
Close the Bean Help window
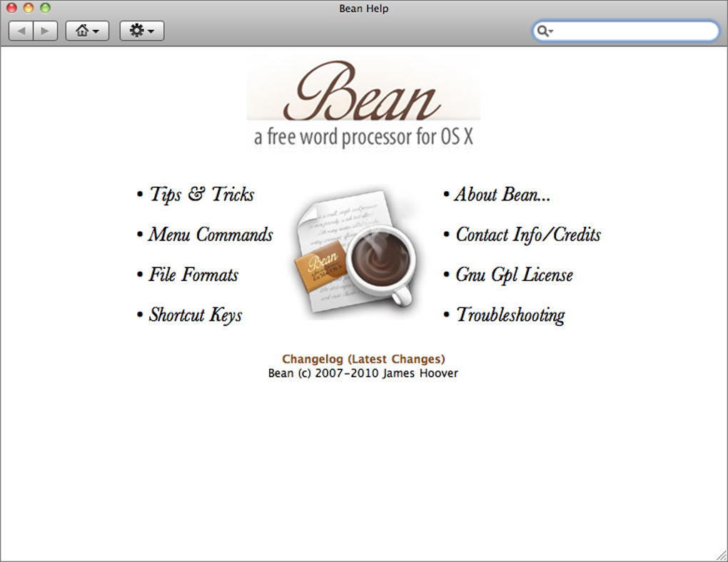[11, 8]
